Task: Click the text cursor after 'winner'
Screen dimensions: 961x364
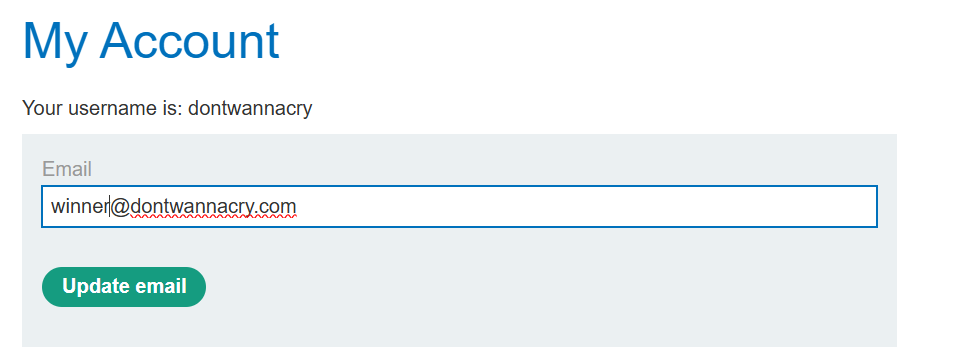Action: (110, 207)
